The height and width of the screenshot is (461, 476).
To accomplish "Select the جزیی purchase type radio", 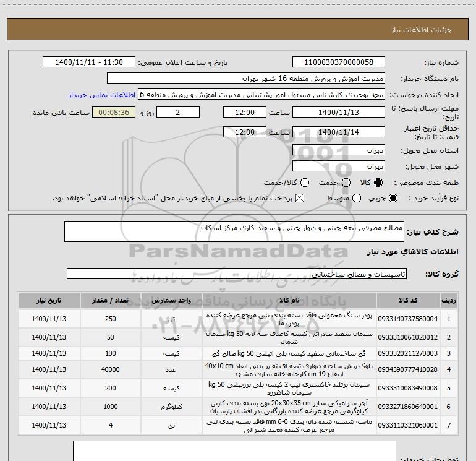I will (x=393, y=198).
